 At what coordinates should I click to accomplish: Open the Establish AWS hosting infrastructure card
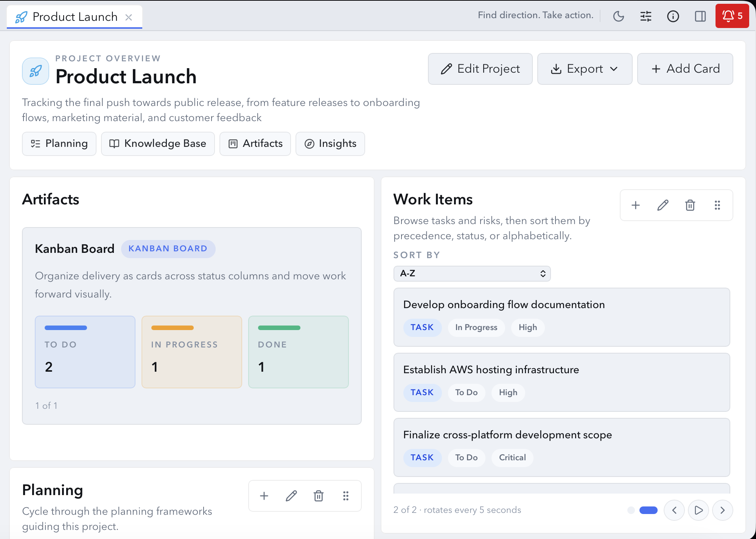[x=562, y=382]
